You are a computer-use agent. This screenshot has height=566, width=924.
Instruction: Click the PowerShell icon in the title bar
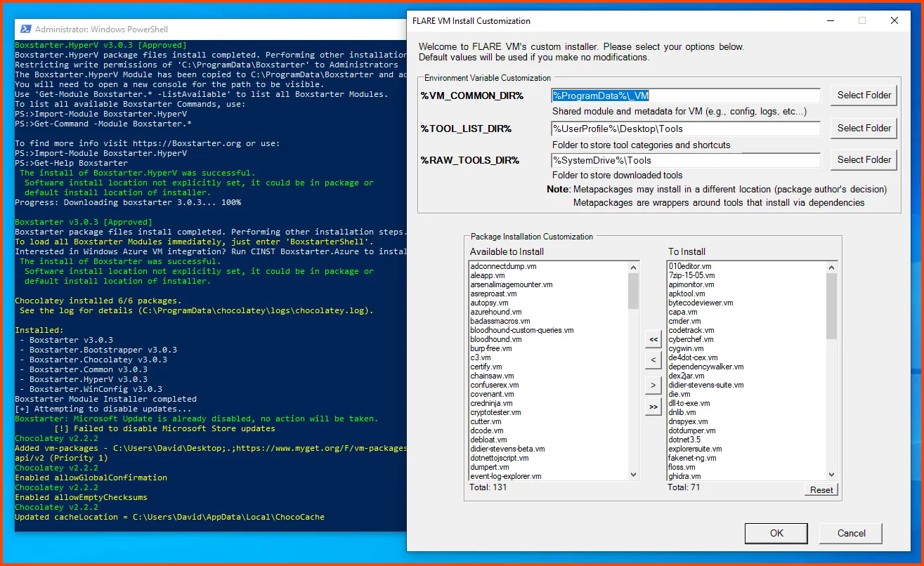25,29
